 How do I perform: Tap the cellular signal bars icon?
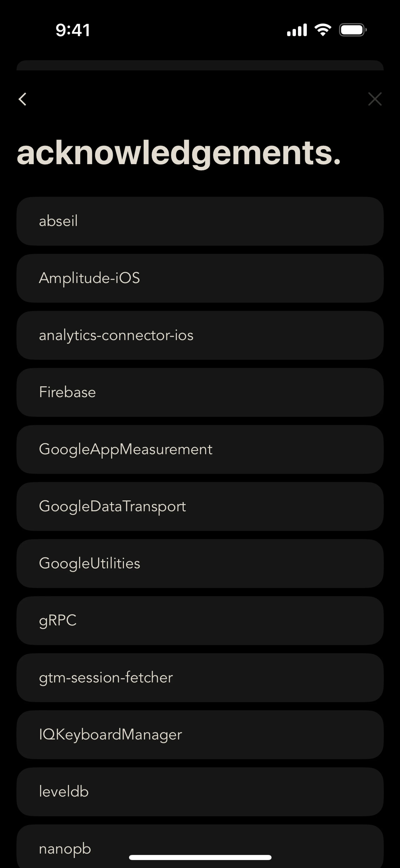pyautogui.click(x=297, y=30)
